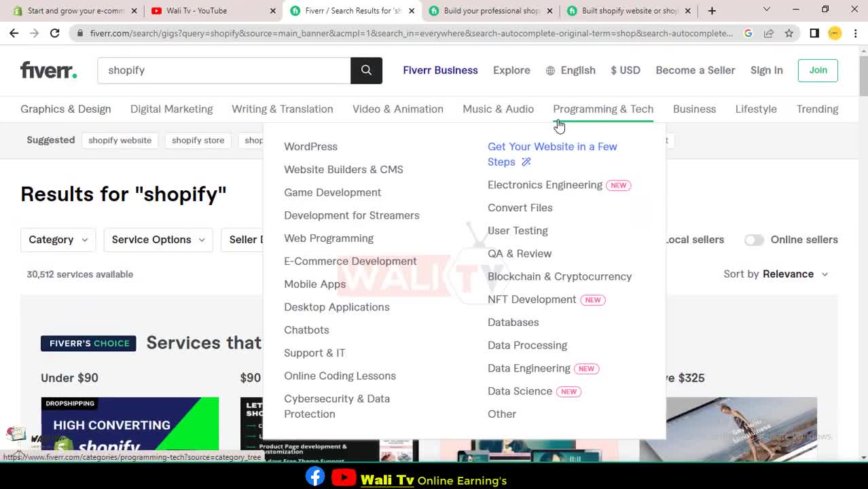The height and width of the screenshot is (489, 868).
Task: Click the search magnifier button
Action: pos(366,70)
